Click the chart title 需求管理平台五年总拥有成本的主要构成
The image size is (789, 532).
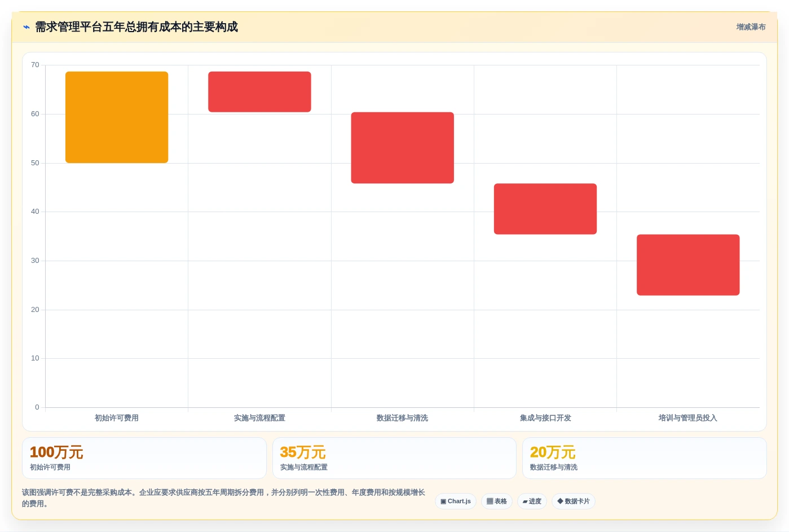pos(136,27)
